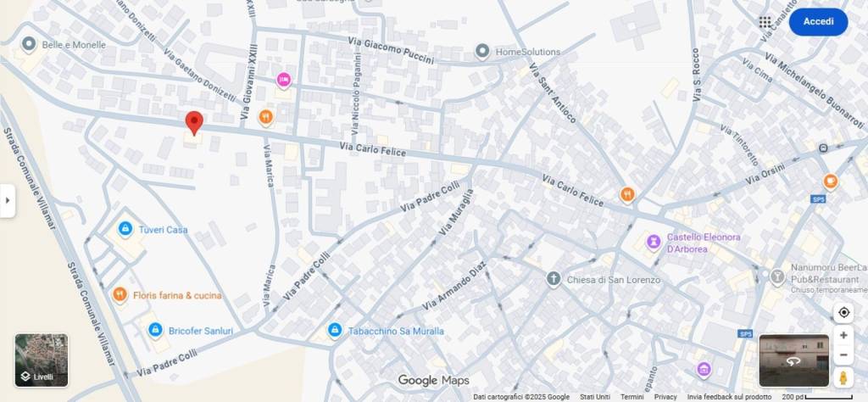Show my location with the crosshair button

coord(843,312)
